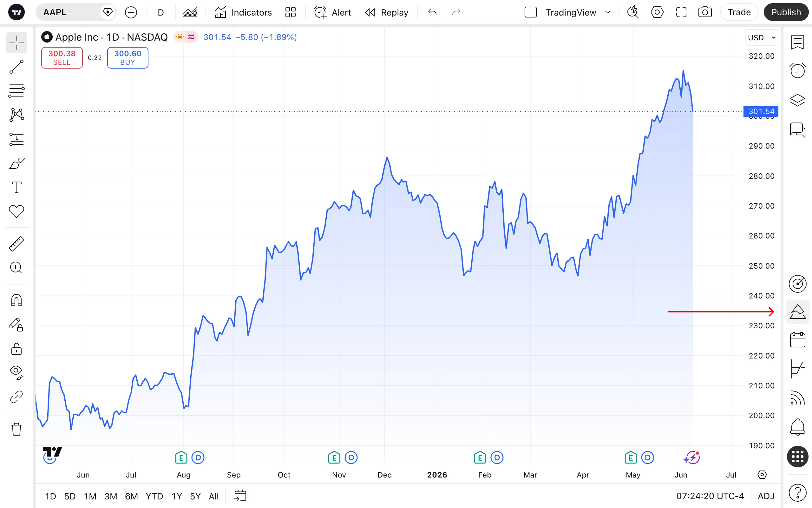Select the ruler Measure tool
Screen dimensions: 812x508
point(16,244)
